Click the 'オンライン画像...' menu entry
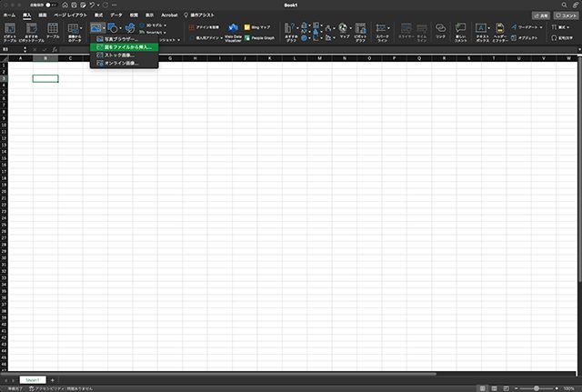The width and height of the screenshot is (582, 392). (x=120, y=63)
